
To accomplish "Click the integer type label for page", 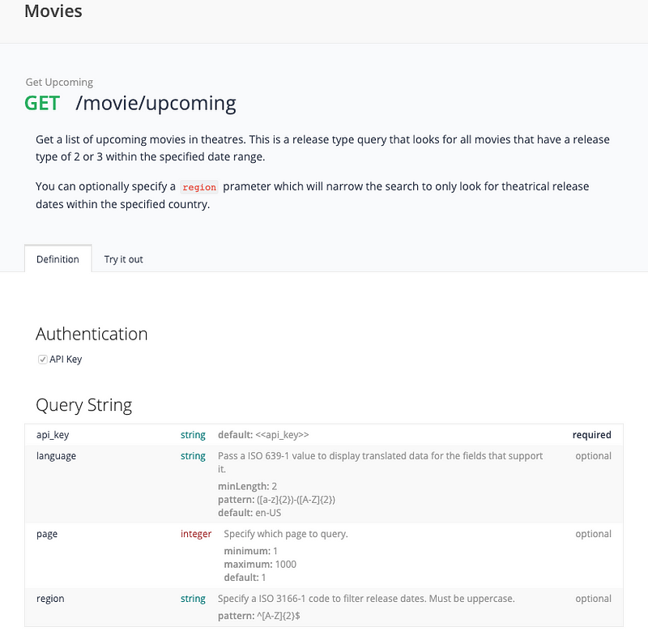I will (196, 534).
